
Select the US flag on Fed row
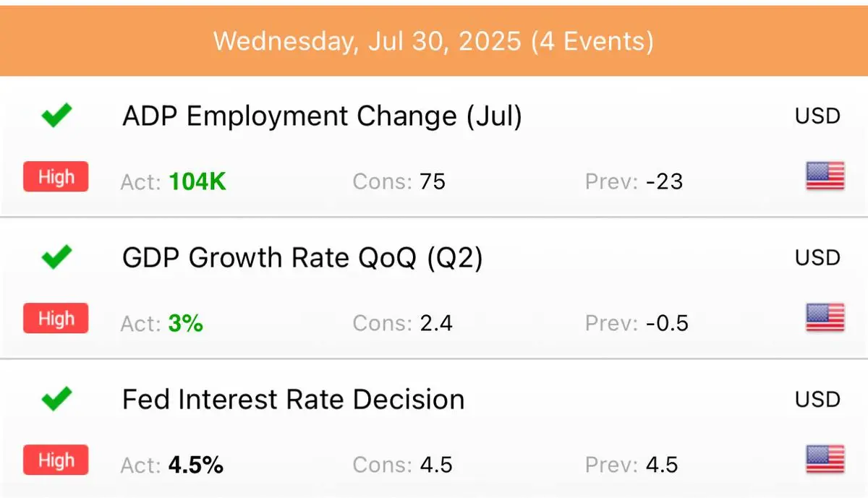(825, 460)
